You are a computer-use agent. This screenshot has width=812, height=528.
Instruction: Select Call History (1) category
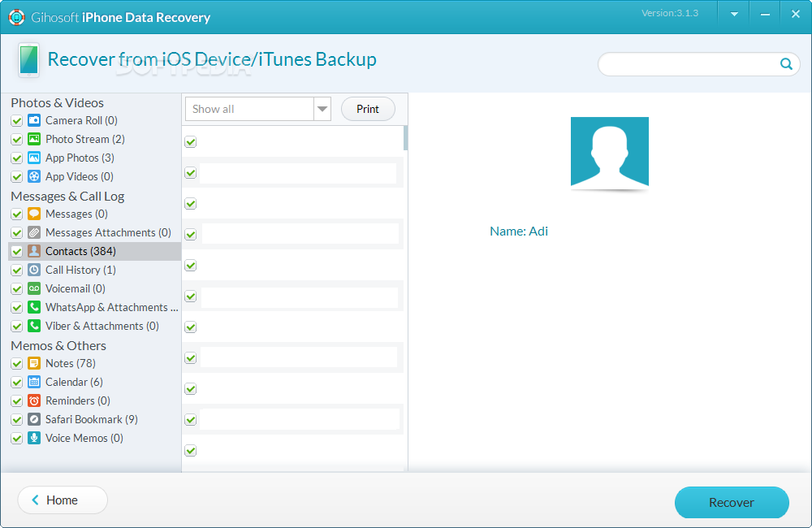coord(80,270)
